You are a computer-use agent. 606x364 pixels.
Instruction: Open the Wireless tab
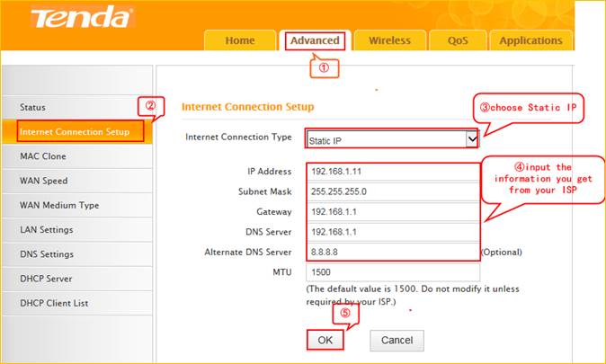tap(389, 40)
